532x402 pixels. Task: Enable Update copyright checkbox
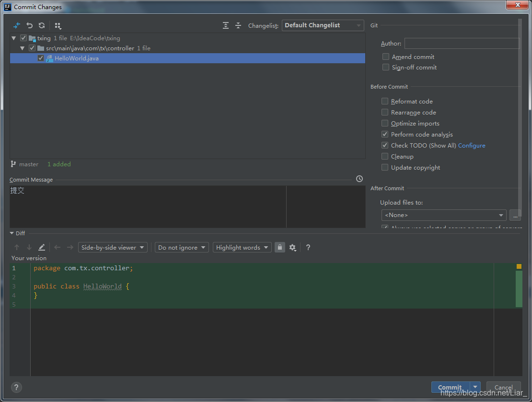(385, 167)
